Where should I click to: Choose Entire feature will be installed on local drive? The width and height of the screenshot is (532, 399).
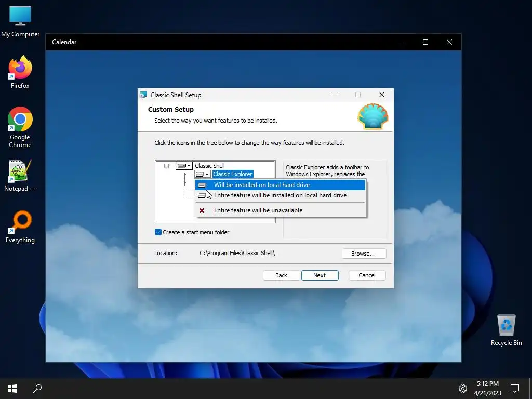click(x=280, y=195)
